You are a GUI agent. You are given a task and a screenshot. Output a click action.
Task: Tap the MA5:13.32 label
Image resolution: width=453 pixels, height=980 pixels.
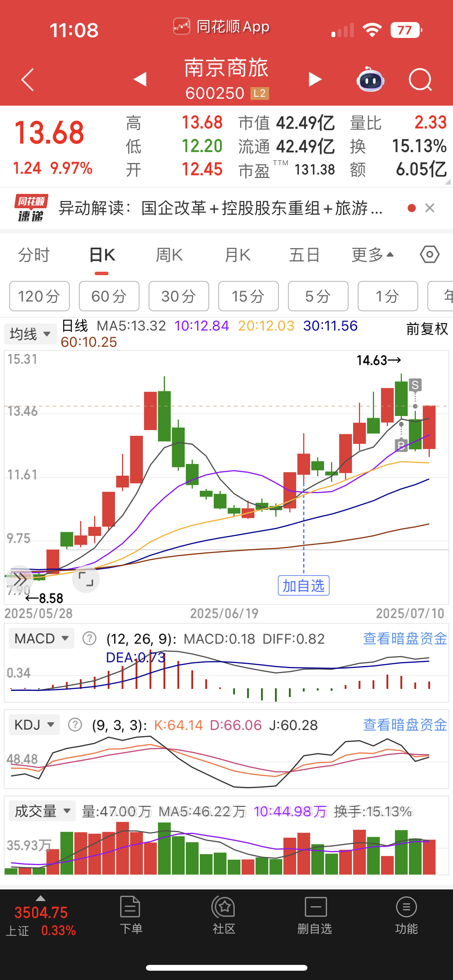(x=131, y=326)
